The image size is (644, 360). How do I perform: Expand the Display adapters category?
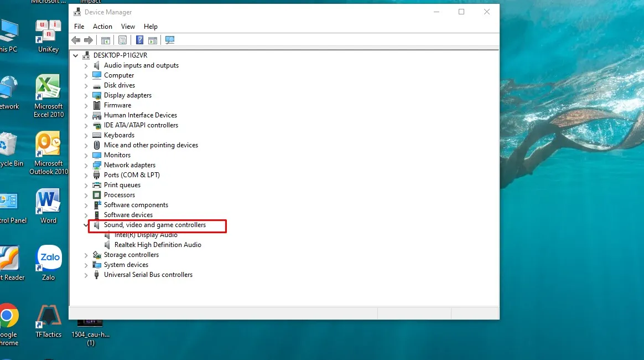point(85,95)
